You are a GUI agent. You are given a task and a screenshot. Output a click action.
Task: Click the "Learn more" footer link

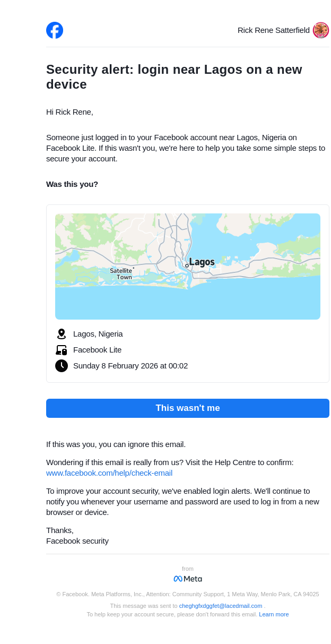[274, 614]
